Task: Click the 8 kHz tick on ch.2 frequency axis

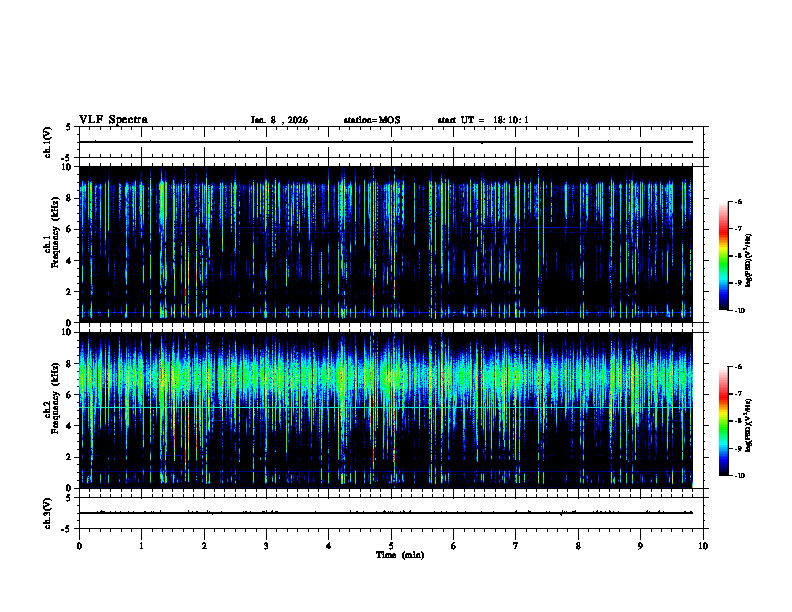Action: point(70,364)
